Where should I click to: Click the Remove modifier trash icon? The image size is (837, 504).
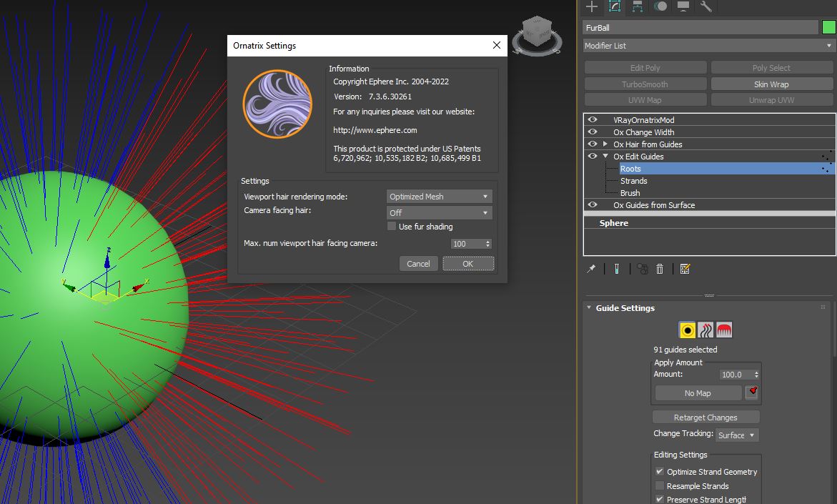pyautogui.click(x=660, y=269)
